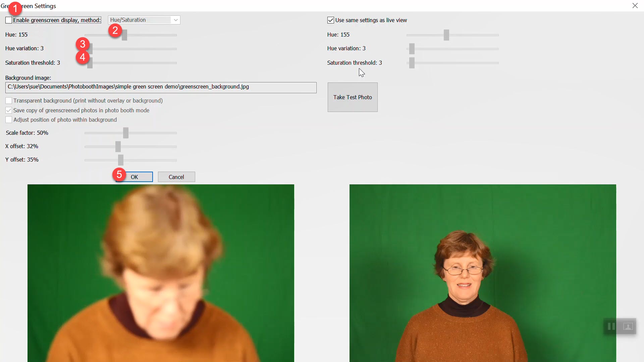Screen dimensions: 644x362
Task: Toggle Adjust position of photo within background
Action: (x=9, y=120)
